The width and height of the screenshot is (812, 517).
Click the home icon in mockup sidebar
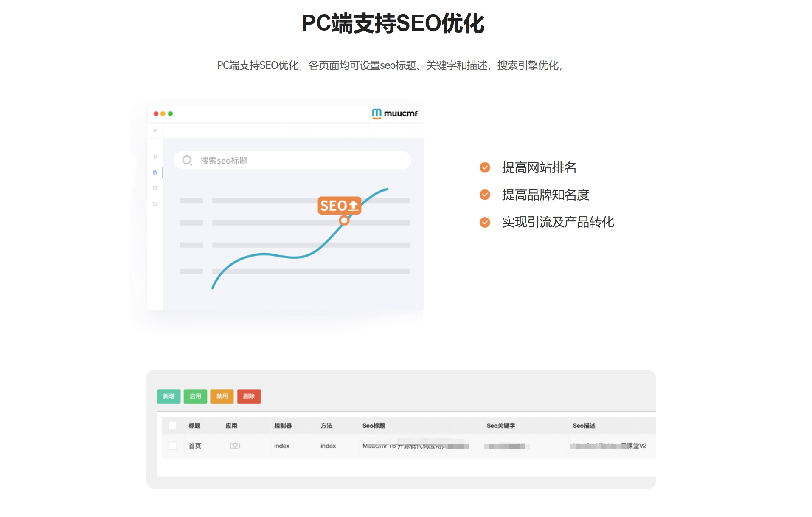155,157
